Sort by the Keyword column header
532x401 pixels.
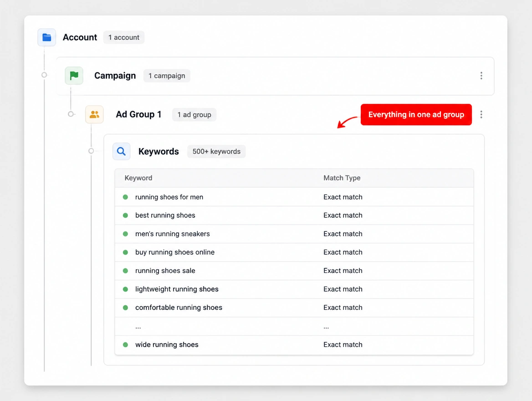point(138,178)
